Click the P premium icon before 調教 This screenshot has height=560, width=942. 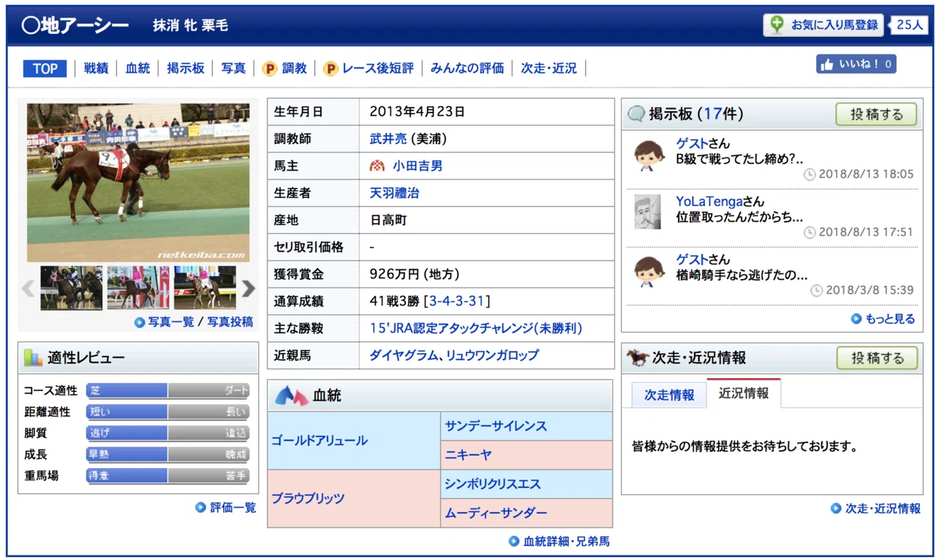click(269, 68)
